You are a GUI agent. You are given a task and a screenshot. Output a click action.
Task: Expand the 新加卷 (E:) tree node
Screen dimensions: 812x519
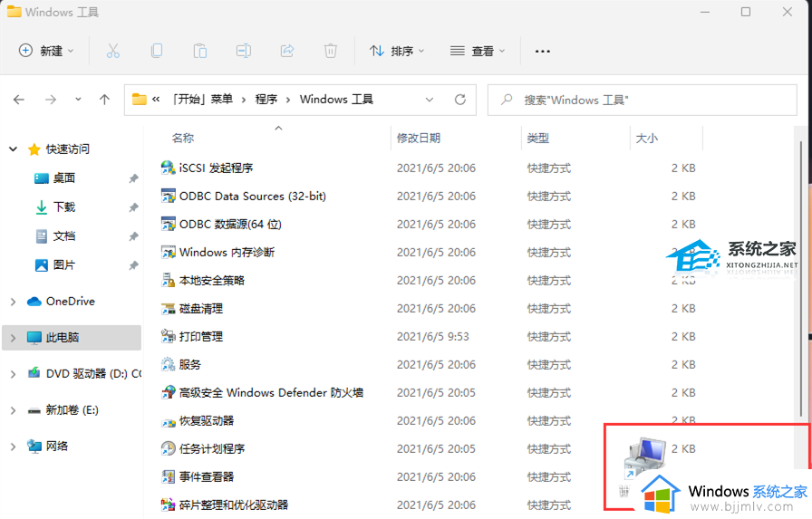pos(13,410)
